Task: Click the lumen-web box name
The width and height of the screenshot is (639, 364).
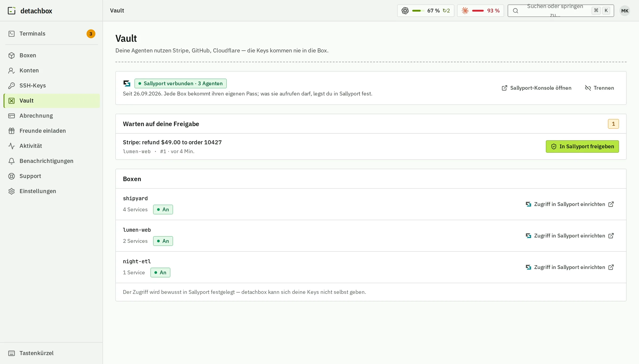Action: [x=137, y=230]
